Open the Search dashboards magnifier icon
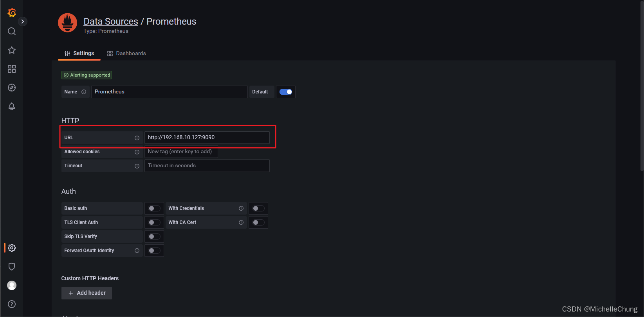The height and width of the screenshot is (317, 644). pos(12,31)
